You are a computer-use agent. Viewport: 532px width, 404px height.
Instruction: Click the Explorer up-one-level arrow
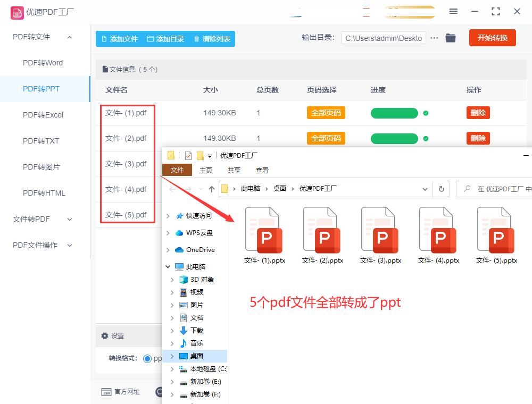[212, 189]
